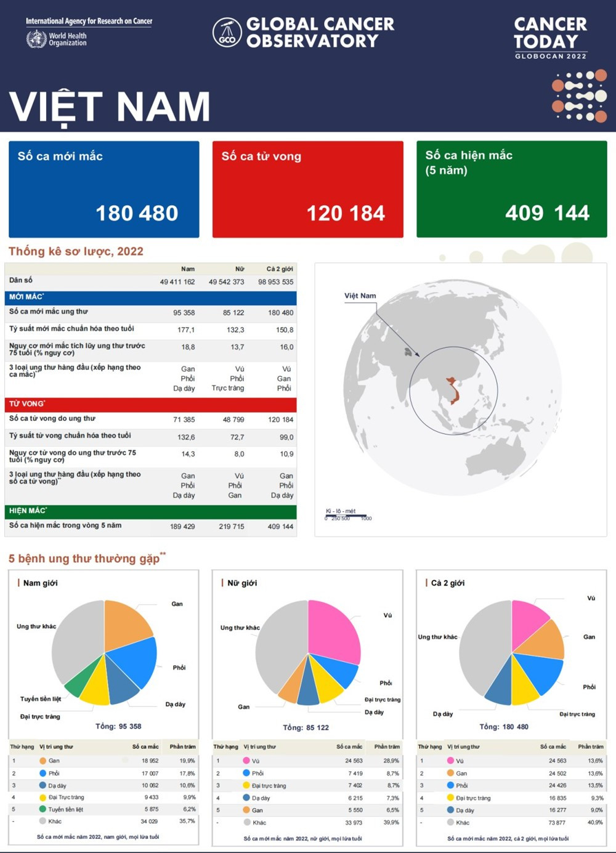Image resolution: width=616 pixels, height=853 pixels.
Task: Click the Cancer Today GLOBOCAN 2022 logo
Action: tap(550, 38)
